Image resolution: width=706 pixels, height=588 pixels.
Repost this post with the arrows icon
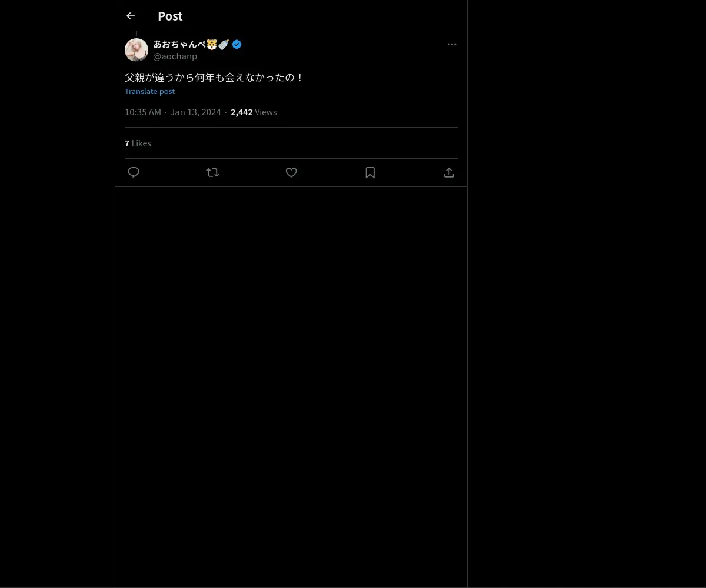click(212, 172)
